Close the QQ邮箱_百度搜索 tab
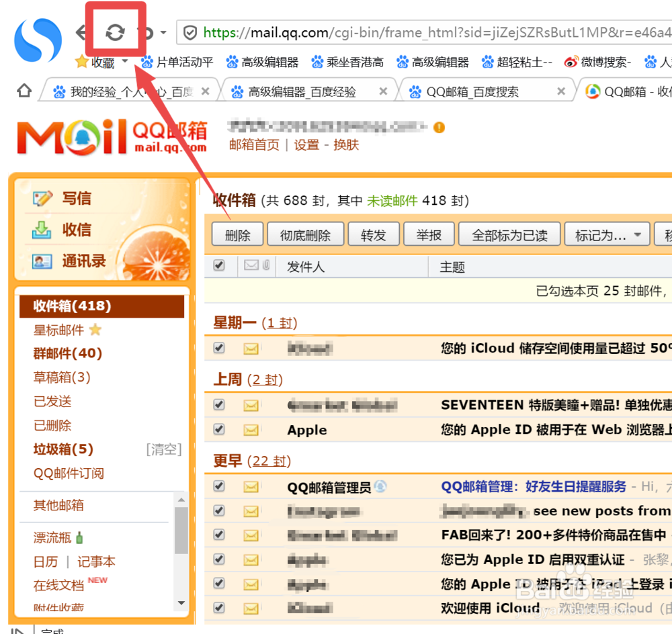Viewport: 672px width, 634px height. tap(560, 91)
